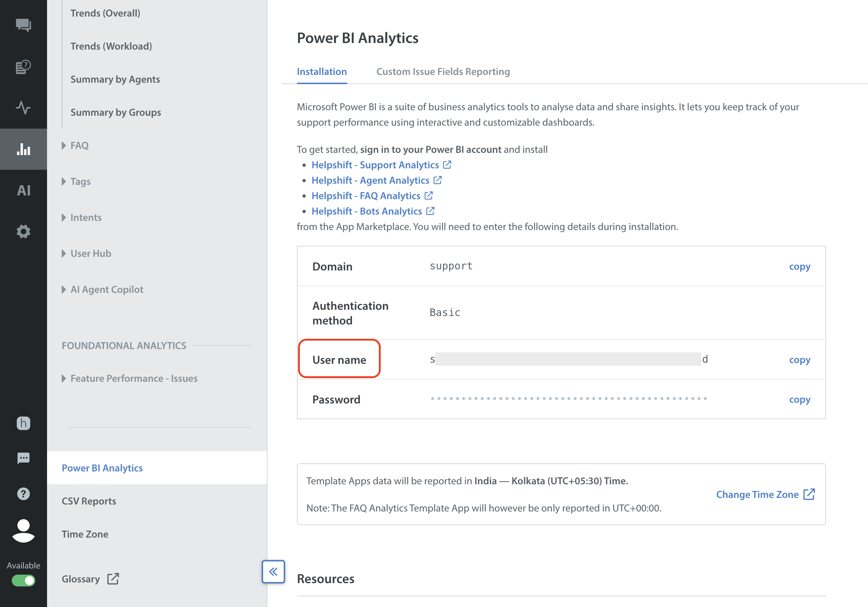Open the help question mark icon
The image size is (868, 607).
(x=24, y=493)
